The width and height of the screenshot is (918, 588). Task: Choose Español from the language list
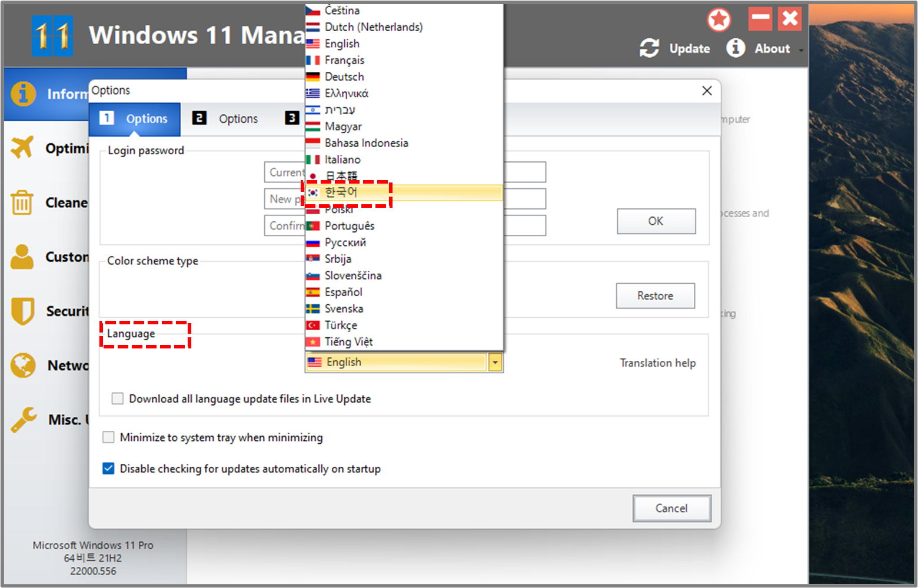tap(404, 292)
